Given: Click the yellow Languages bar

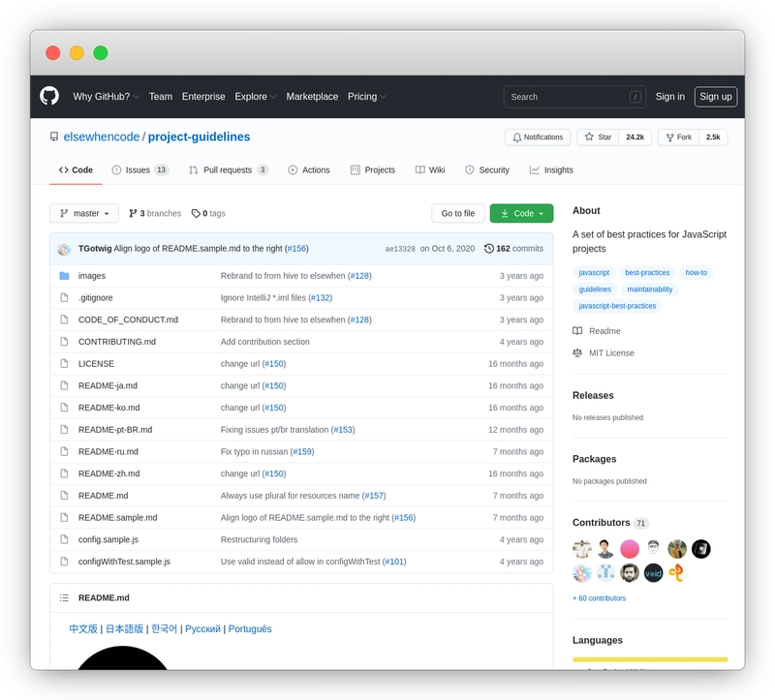Looking at the screenshot, I should (650, 659).
